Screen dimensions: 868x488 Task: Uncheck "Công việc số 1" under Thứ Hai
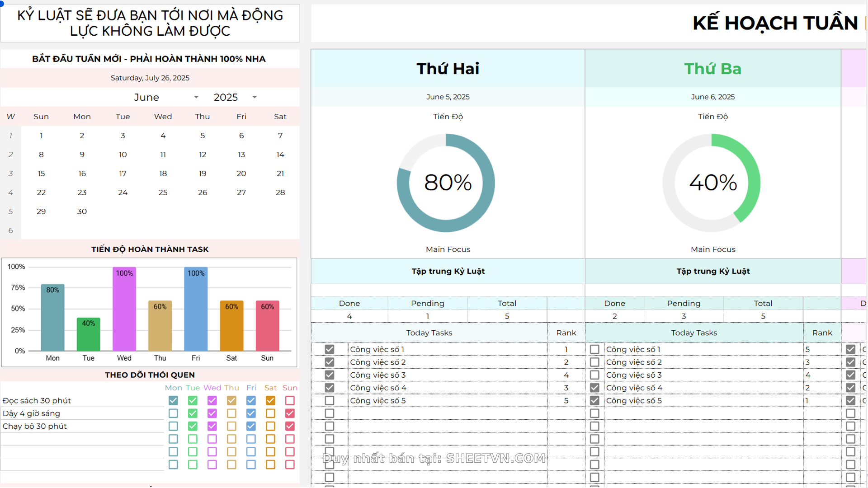click(x=329, y=349)
